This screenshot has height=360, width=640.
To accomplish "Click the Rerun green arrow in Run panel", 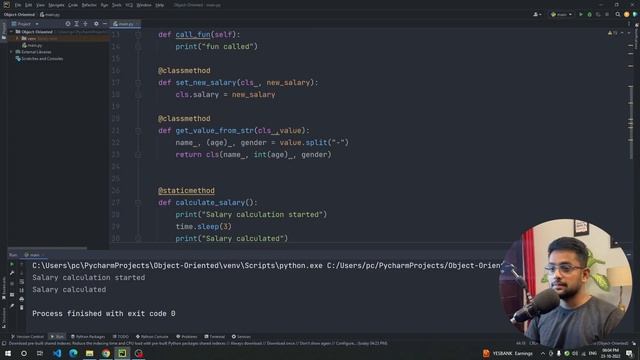I will (12, 264).
